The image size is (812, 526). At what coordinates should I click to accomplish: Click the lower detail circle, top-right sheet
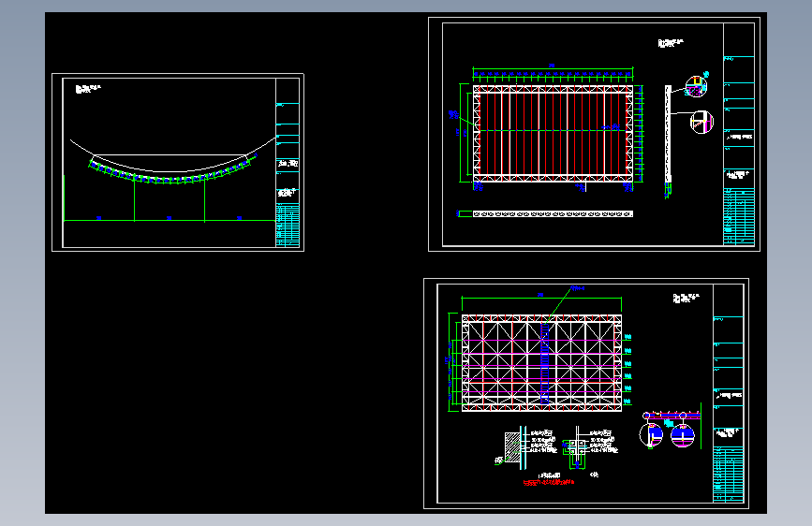(701, 123)
